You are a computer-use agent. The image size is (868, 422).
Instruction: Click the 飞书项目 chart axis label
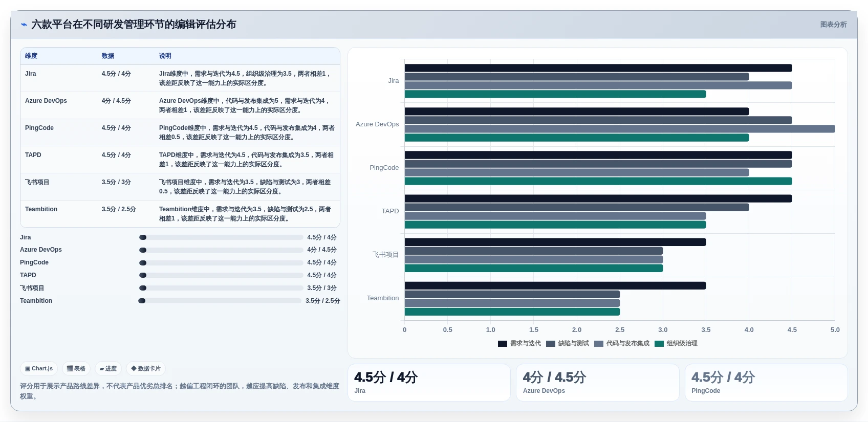point(385,255)
